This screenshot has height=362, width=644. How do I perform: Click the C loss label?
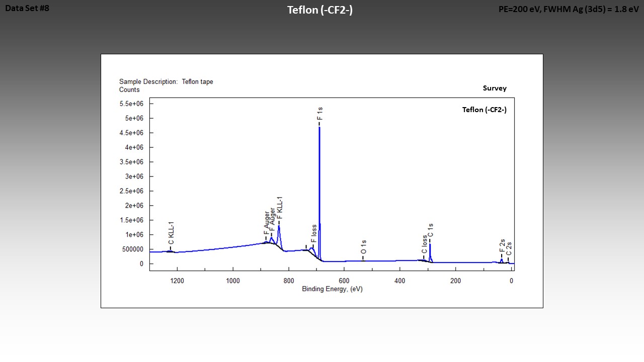pyautogui.click(x=425, y=244)
